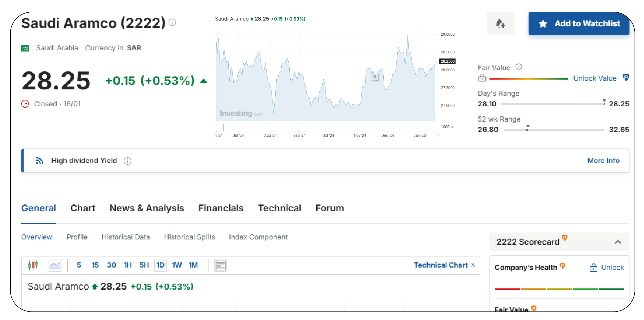Click the signal icon beside High dividend Yield

tap(40, 161)
